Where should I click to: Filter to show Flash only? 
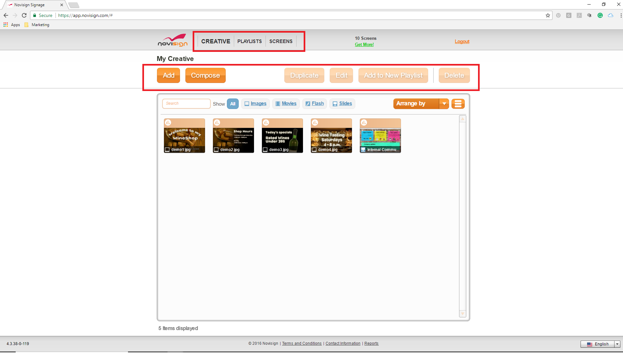click(x=314, y=104)
